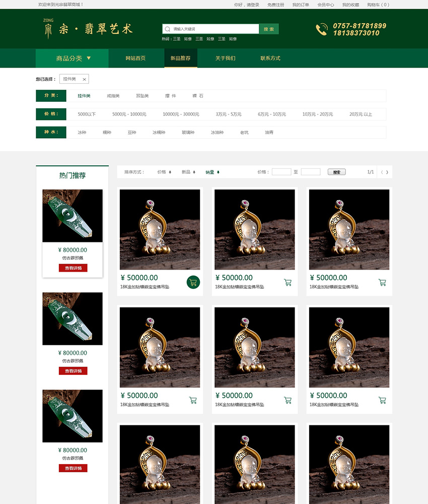Go to previous page with the left chevron
The width and height of the screenshot is (428, 504).
tap(382, 172)
